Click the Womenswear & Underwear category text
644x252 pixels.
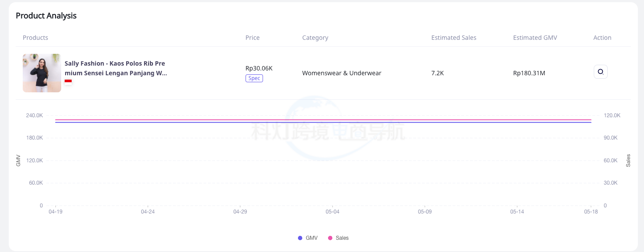(x=342, y=73)
